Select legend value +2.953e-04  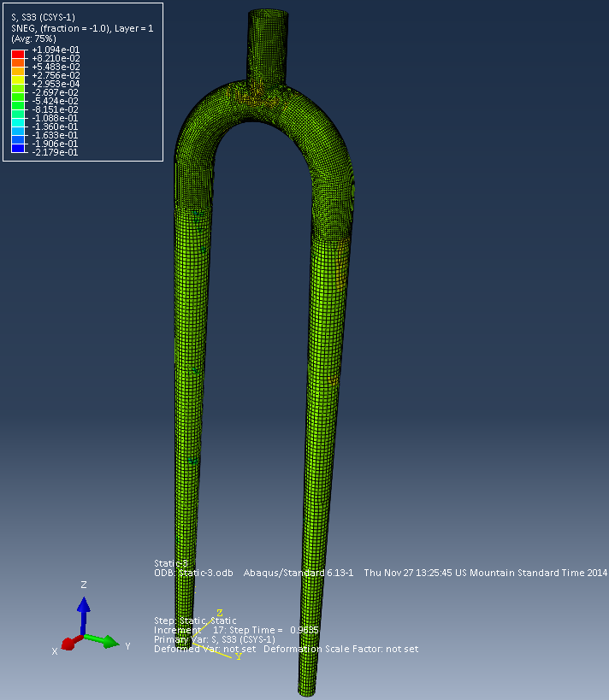click(56, 84)
